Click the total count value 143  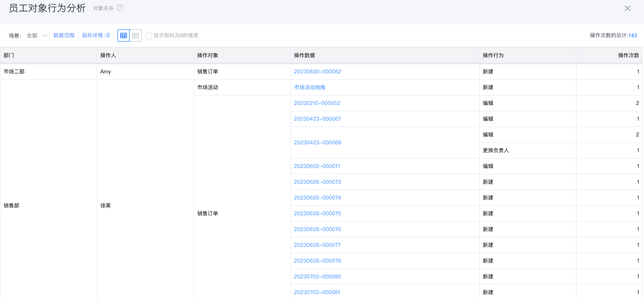pyautogui.click(x=633, y=35)
